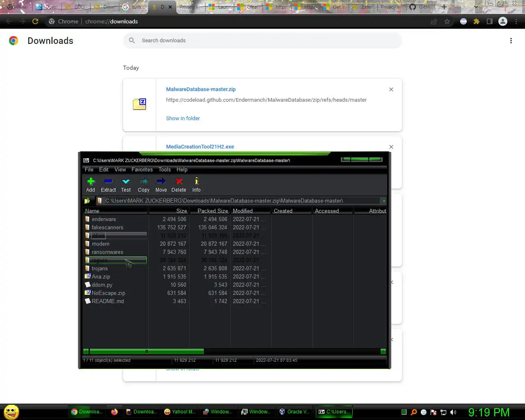Viewport: 525px width, 420px height.
Task: Open the Chrome profile avatar
Action: point(503,21)
